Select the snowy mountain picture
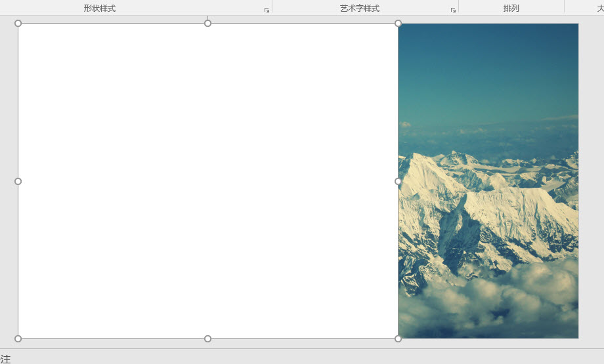Screen dimensions: 604x364 (x=488, y=181)
